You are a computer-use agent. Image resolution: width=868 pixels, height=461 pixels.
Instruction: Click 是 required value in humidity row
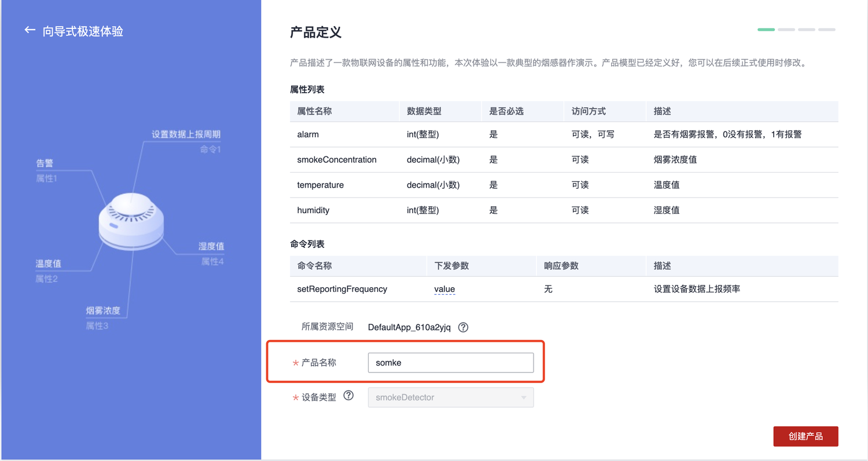click(494, 210)
